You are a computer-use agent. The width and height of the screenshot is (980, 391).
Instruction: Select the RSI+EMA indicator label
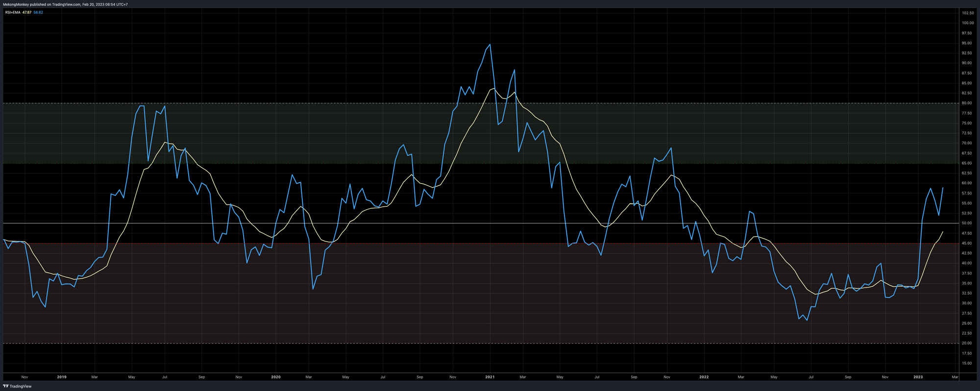pos(13,12)
